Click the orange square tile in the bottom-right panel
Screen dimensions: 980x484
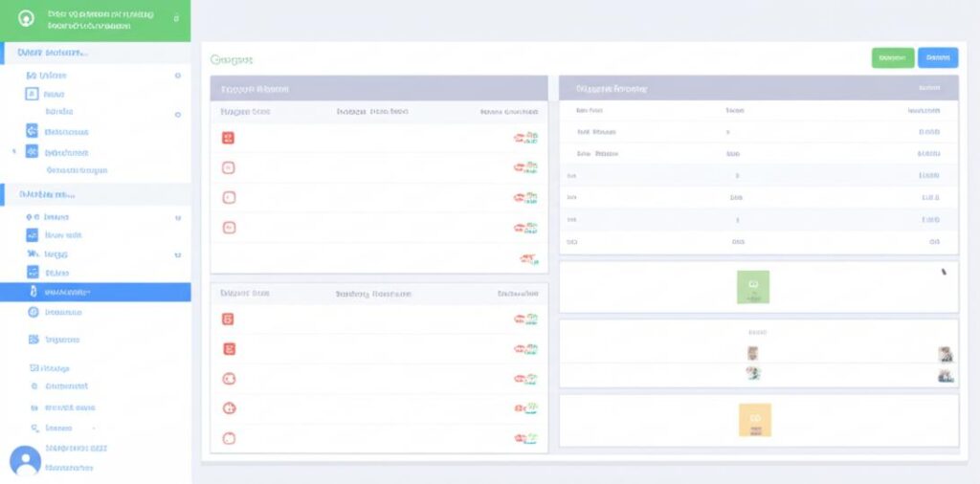tap(754, 419)
